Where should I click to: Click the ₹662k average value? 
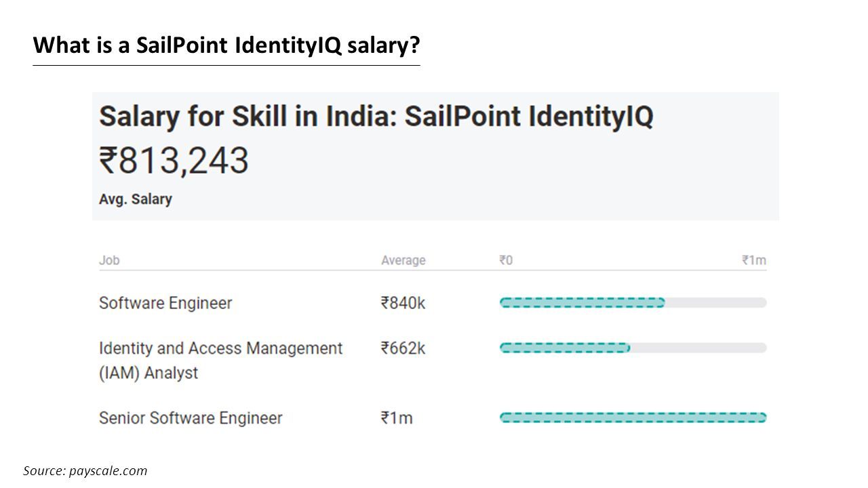click(x=403, y=348)
